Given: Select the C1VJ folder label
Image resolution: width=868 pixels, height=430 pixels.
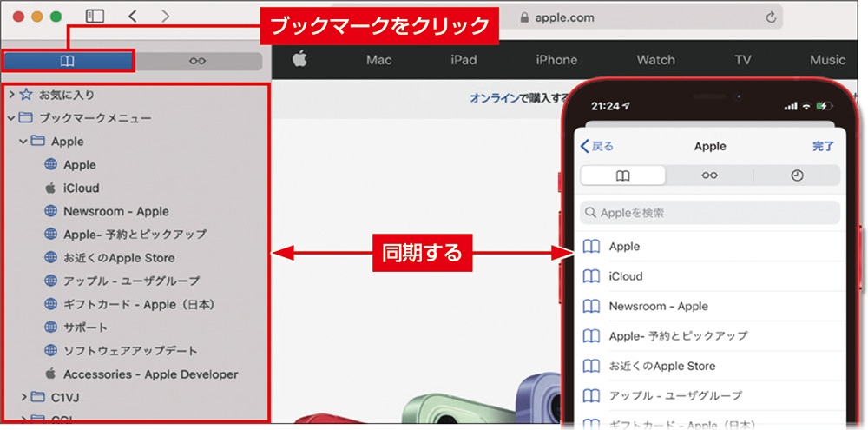Looking at the screenshot, I should coord(65,397).
